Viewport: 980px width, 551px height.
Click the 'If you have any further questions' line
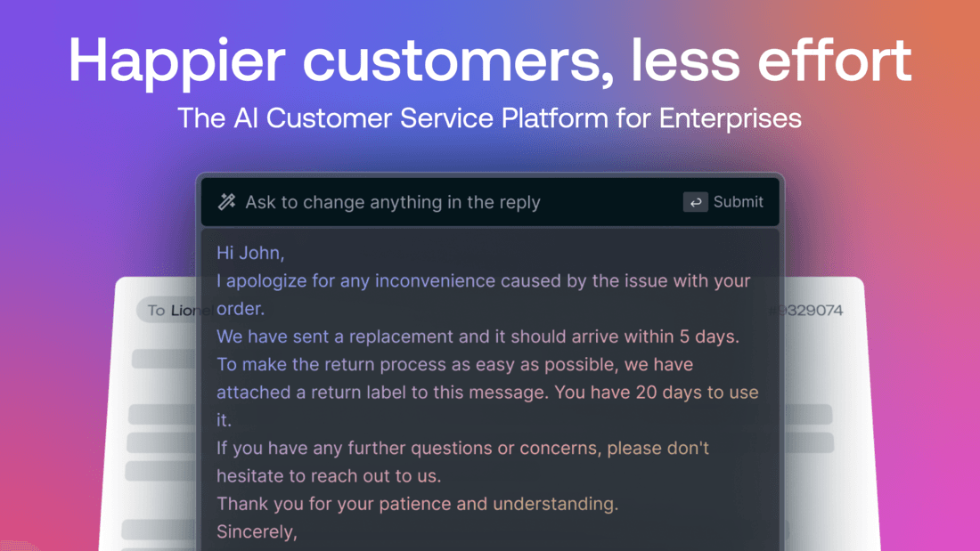coord(463,449)
